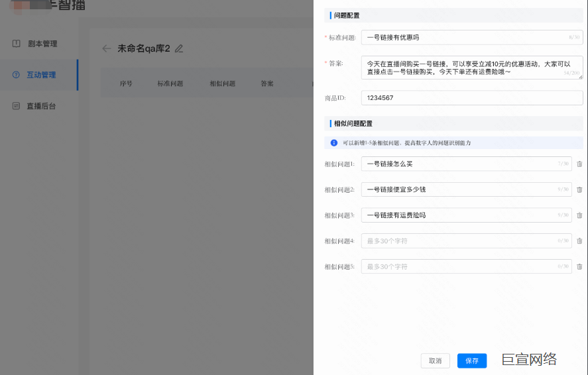
Task: Click into the 答案 text area
Action: (x=472, y=68)
